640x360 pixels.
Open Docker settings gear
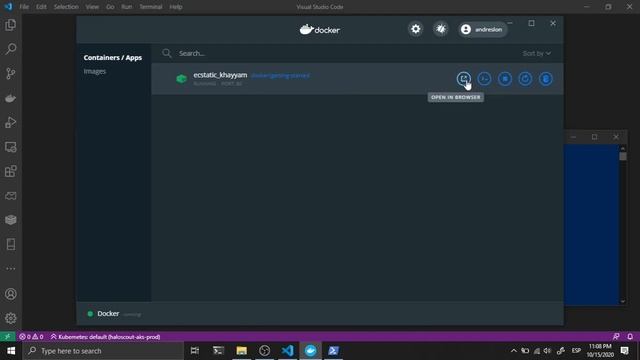(x=416, y=29)
